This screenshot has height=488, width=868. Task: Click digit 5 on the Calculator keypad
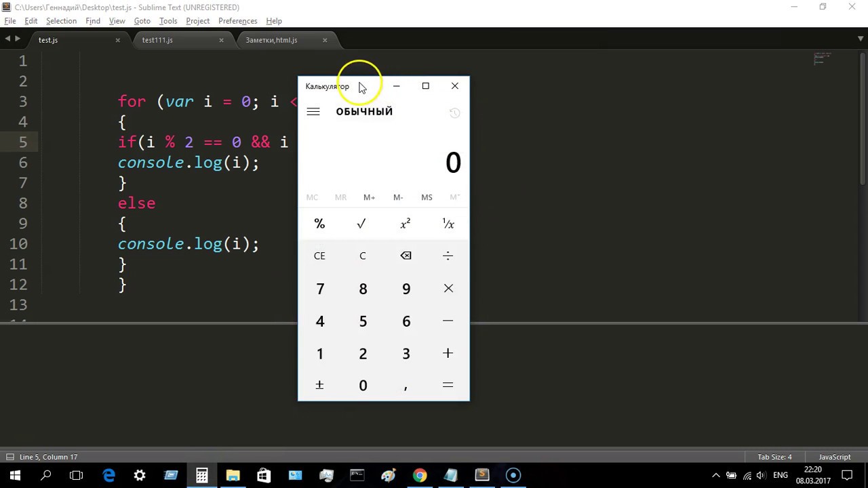(362, 321)
